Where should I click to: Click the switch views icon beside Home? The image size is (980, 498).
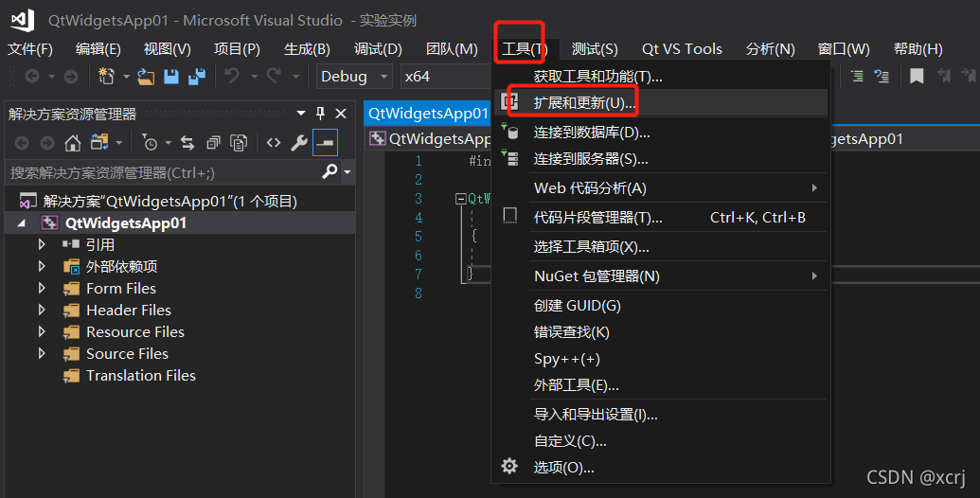click(x=99, y=142)
